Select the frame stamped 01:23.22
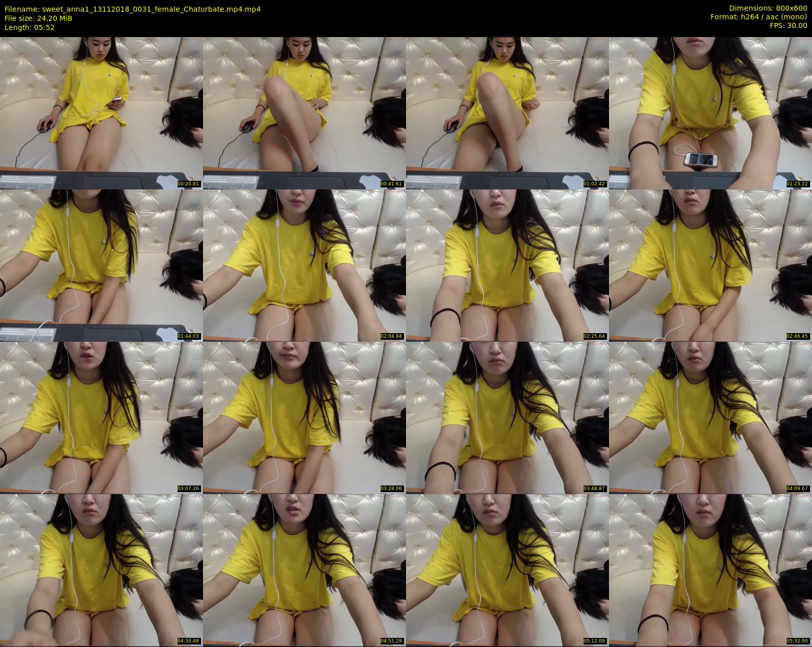The image size is (812, 647). click(710, 113)
